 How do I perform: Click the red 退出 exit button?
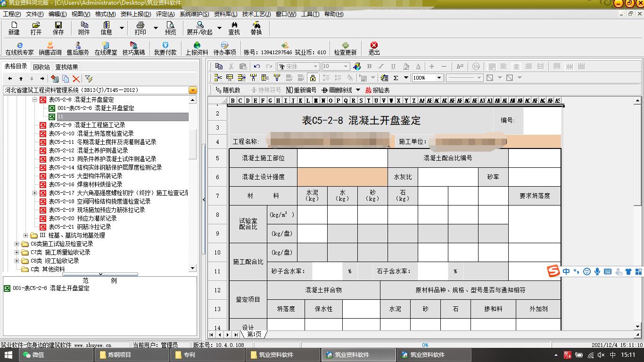[x=374, y=49]
